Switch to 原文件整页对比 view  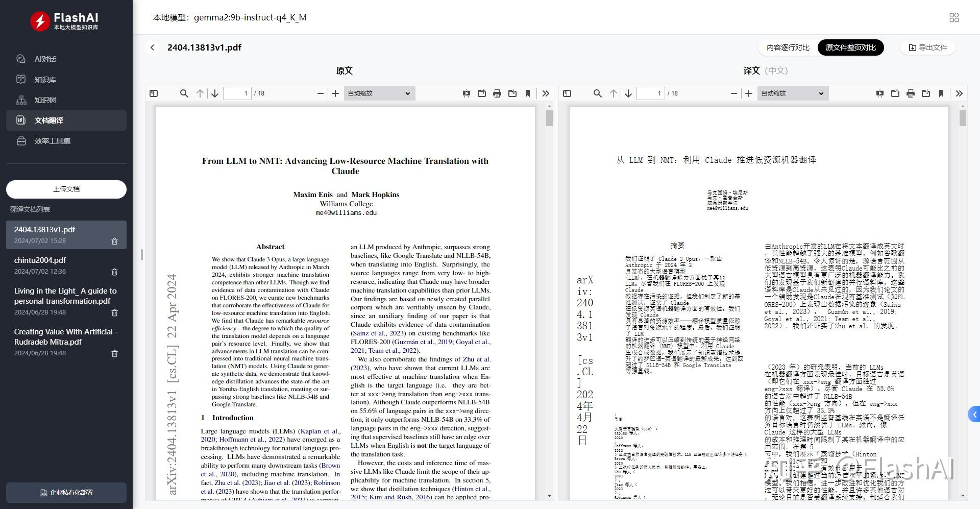850,47
